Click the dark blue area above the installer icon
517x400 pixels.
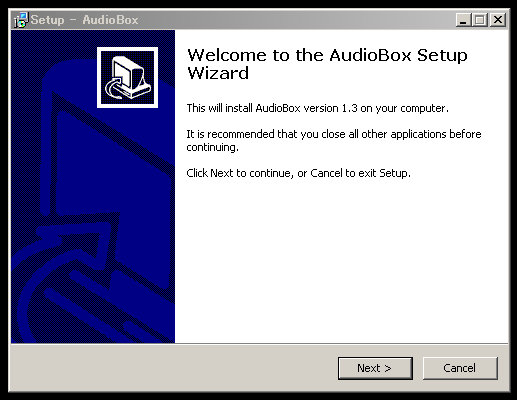tap(127, 38)
